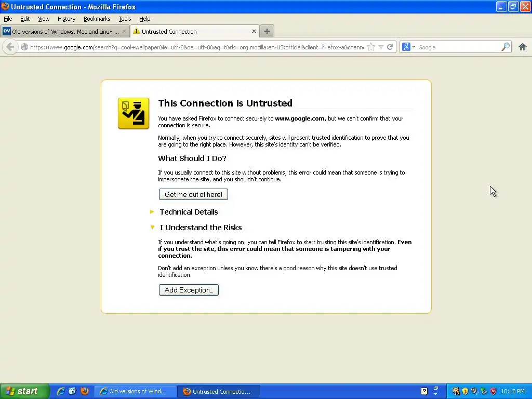Click the taskbar clock showing 10:18 PM
Image resolution: width=532 pixels, height=399 pixels.
[x=513, y=392]
